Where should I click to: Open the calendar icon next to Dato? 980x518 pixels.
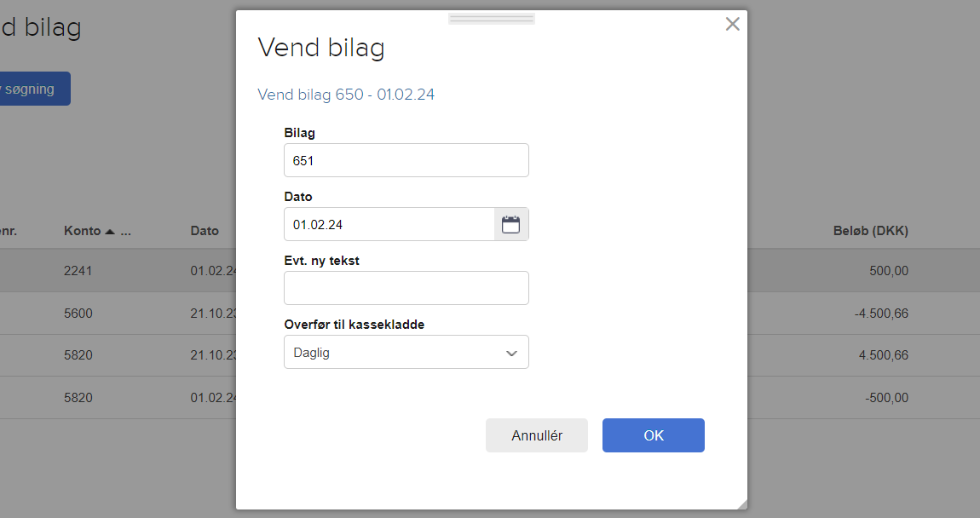(x=510, y=223)
